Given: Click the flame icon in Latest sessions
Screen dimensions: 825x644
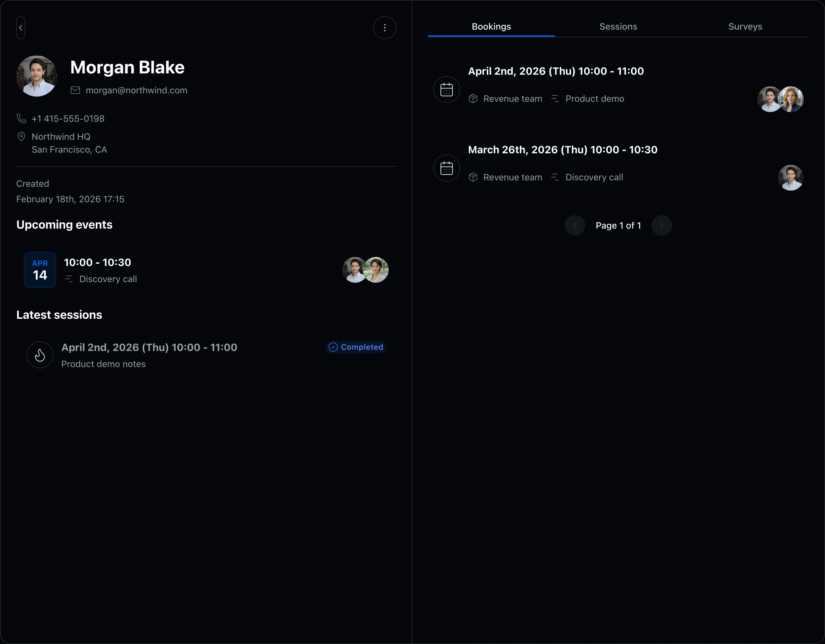Looking at the screenshot, I should tap(40, 355).
